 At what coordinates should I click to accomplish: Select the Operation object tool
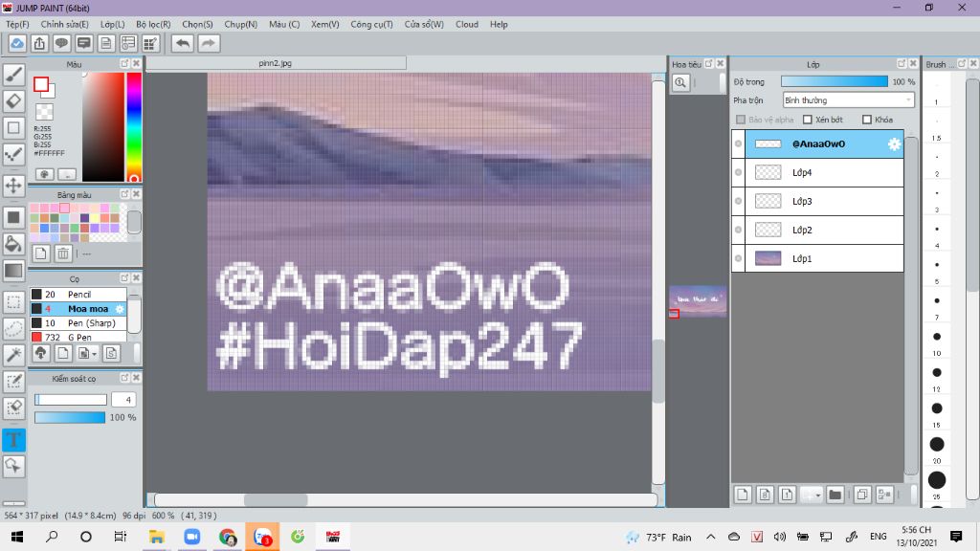click(x=13, y=466)
